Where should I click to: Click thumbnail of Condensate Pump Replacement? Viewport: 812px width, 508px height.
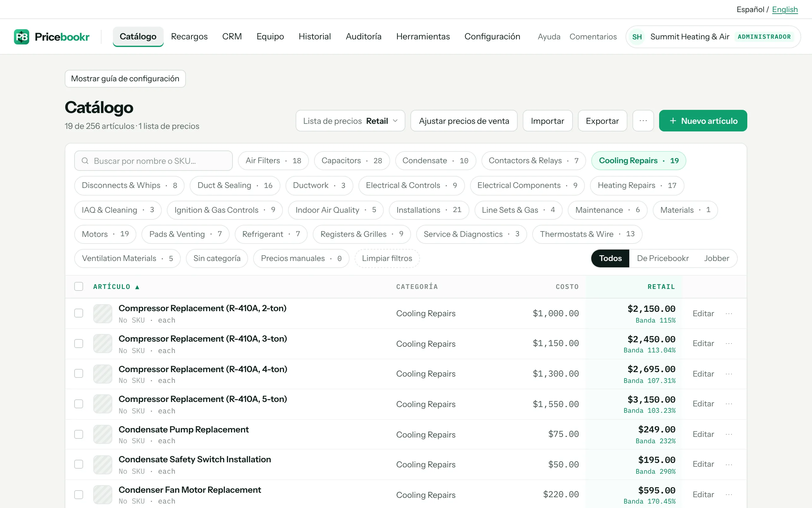103,434
